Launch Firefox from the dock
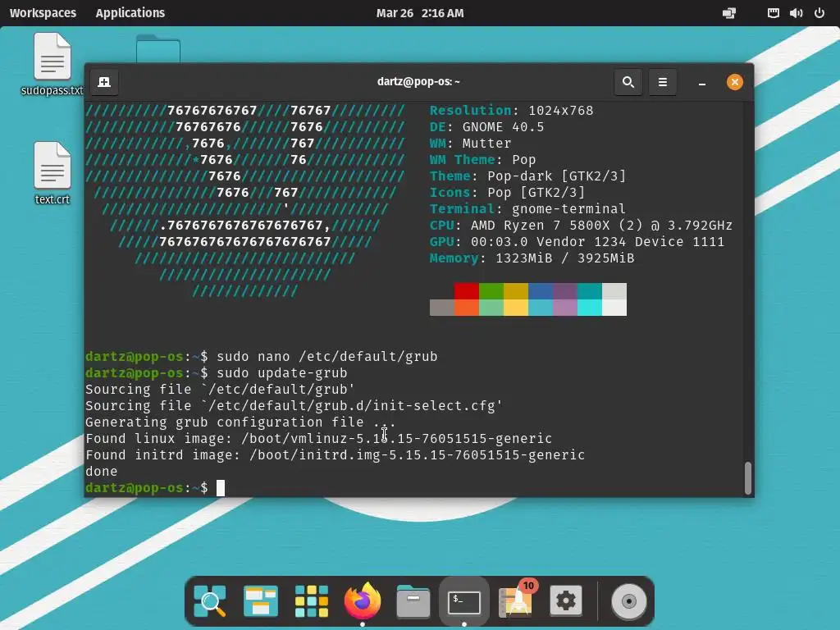Viewport: 840px width, 630px height. (363, 600)
